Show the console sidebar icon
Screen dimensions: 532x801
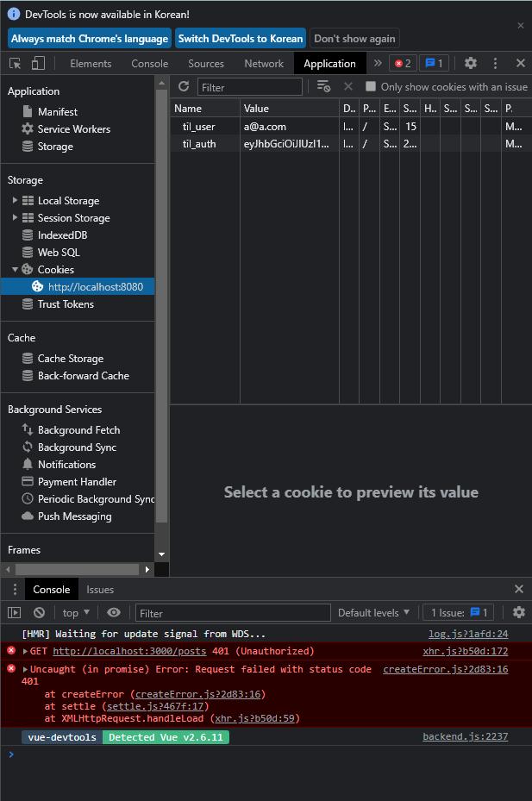[15, 612]
